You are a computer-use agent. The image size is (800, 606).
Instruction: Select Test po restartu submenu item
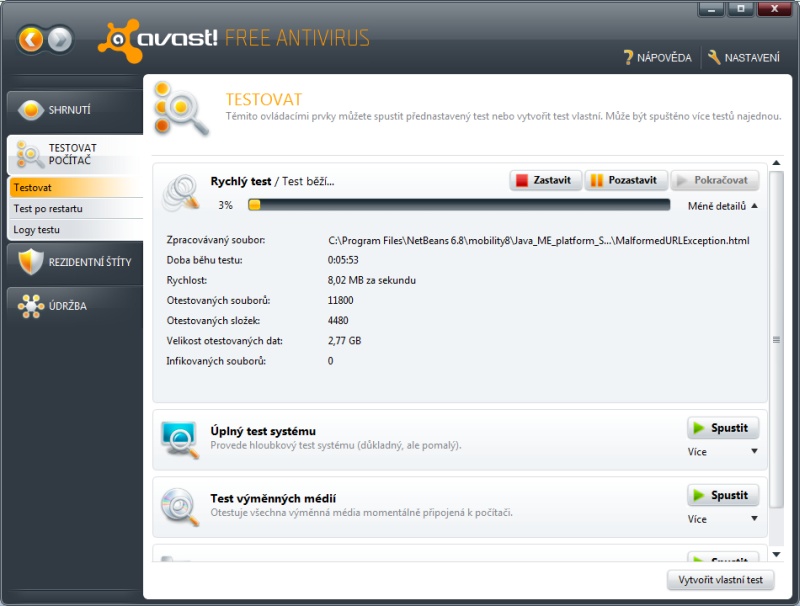76,208
